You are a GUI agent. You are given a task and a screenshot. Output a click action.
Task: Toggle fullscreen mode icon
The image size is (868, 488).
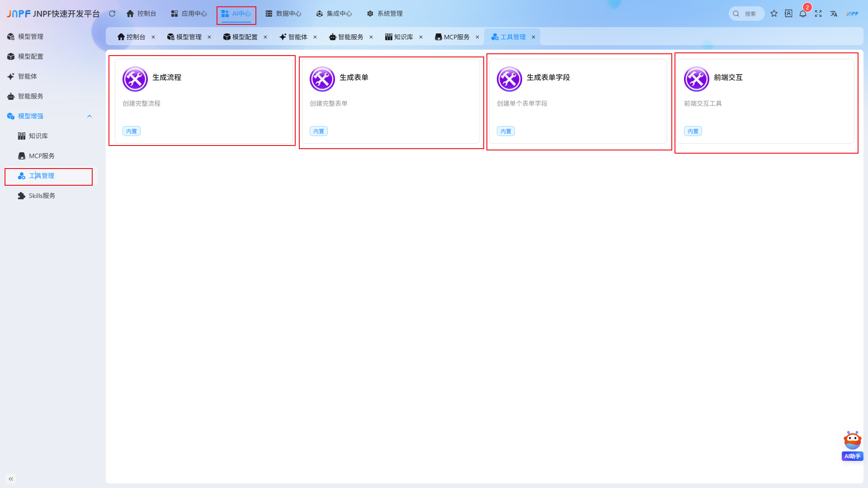coord(818,14)
